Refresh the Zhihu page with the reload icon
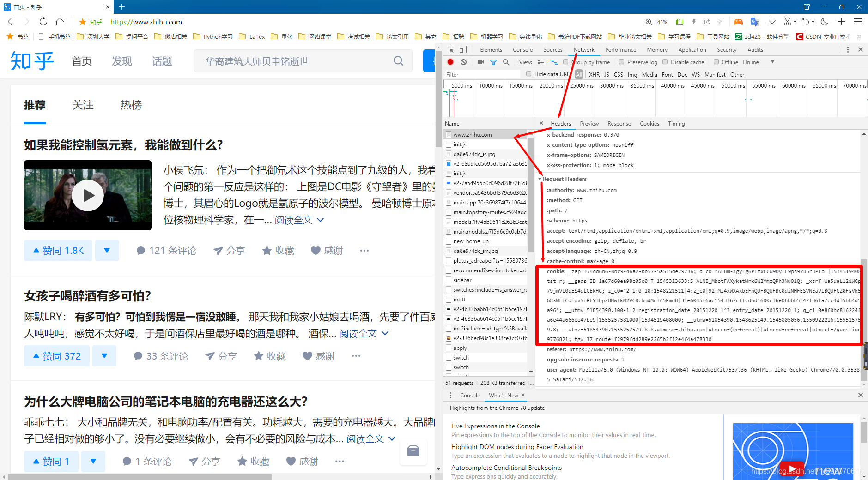Viewport: 868px width, 480px height. coord(43,22)
